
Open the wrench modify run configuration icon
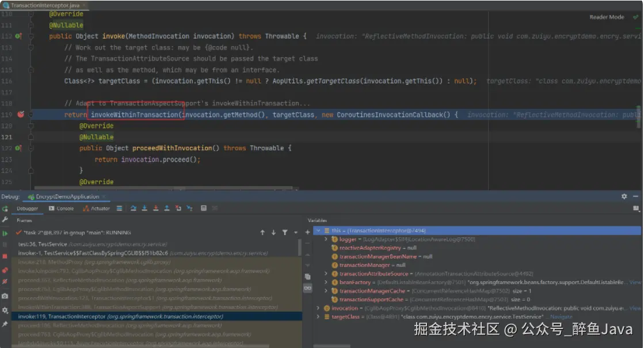(x=5, y=220)
